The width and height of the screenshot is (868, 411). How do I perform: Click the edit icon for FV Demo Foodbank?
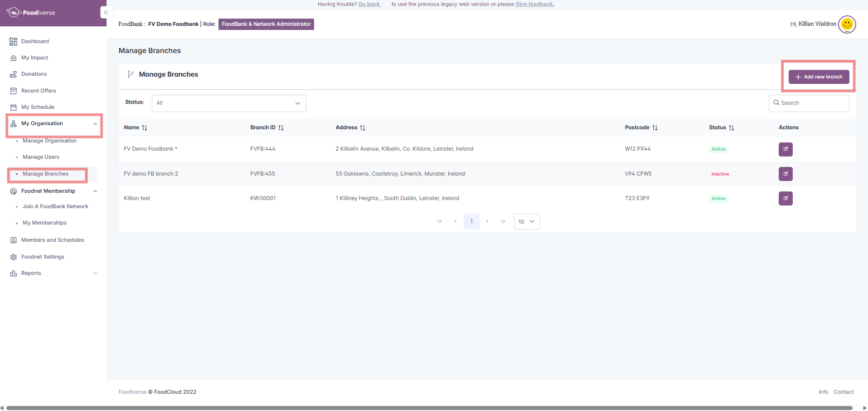tap(785, 149)
